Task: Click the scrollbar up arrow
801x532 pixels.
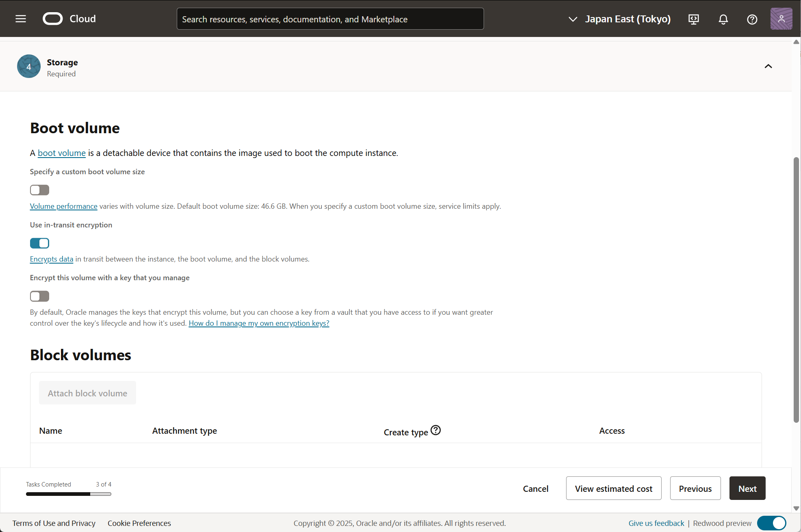Action: [x=796, y=42]
